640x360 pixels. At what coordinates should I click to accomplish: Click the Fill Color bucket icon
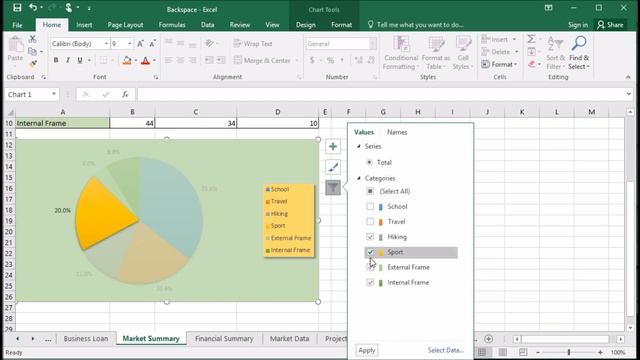coord(127,60)
